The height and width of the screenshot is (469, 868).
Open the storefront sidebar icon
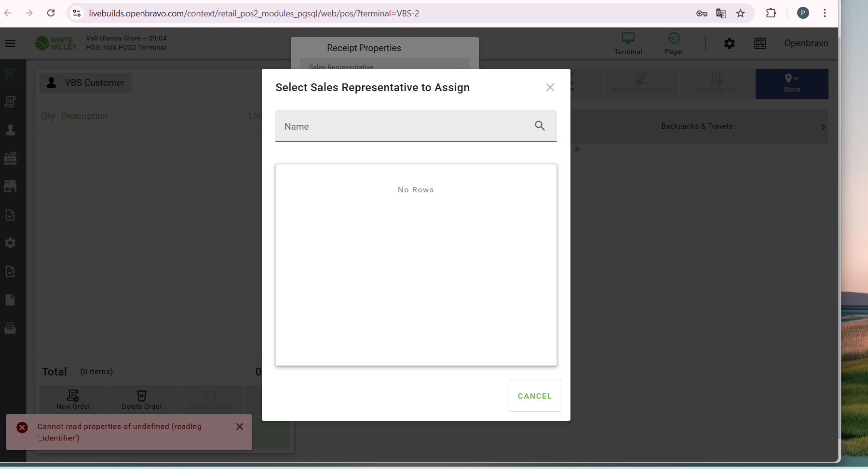10,187
